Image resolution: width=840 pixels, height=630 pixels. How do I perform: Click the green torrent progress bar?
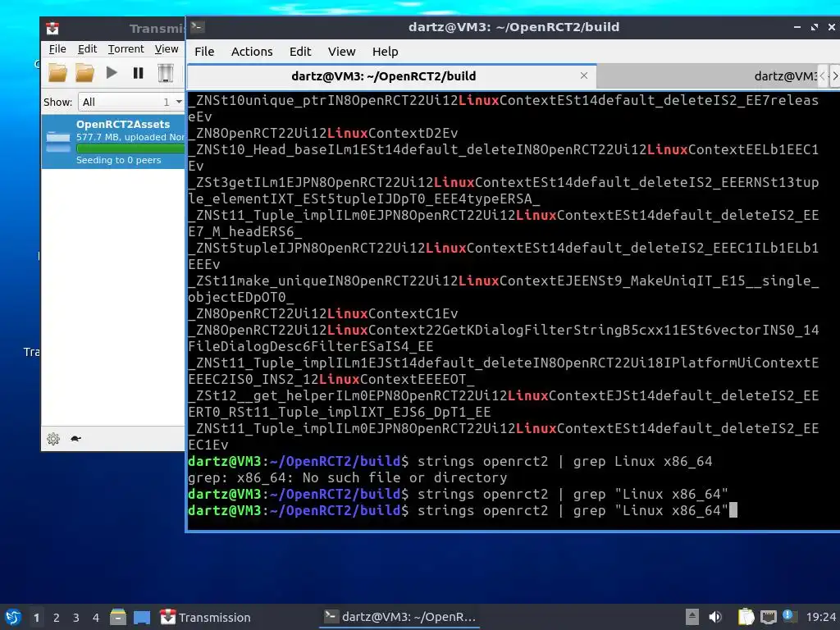[x=130, y=148]
